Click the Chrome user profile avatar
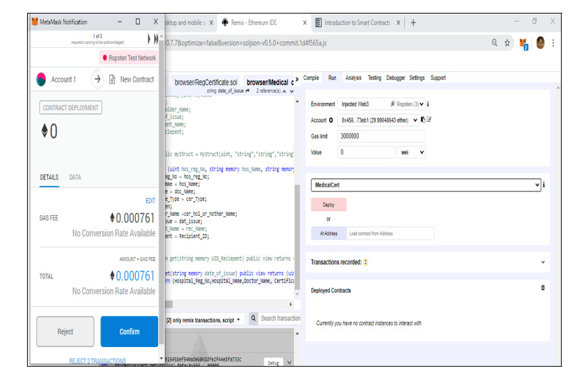 tap(540, 43)
